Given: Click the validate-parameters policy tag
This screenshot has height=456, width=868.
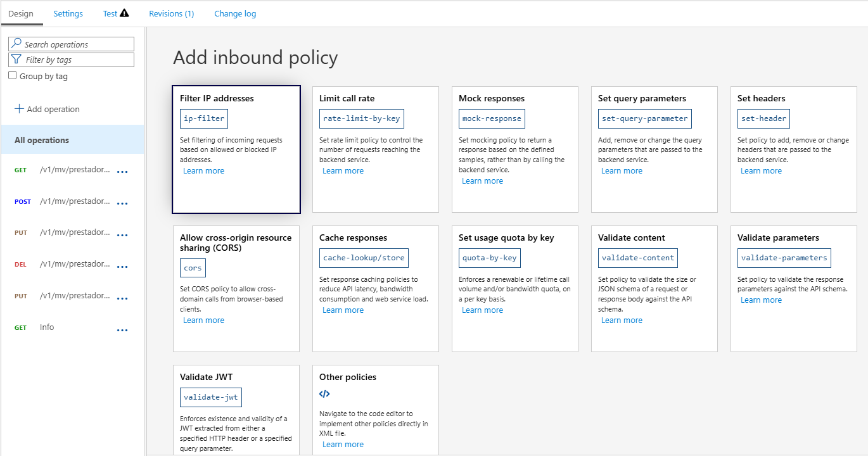Looking at the screenshot, I should 784,258.
